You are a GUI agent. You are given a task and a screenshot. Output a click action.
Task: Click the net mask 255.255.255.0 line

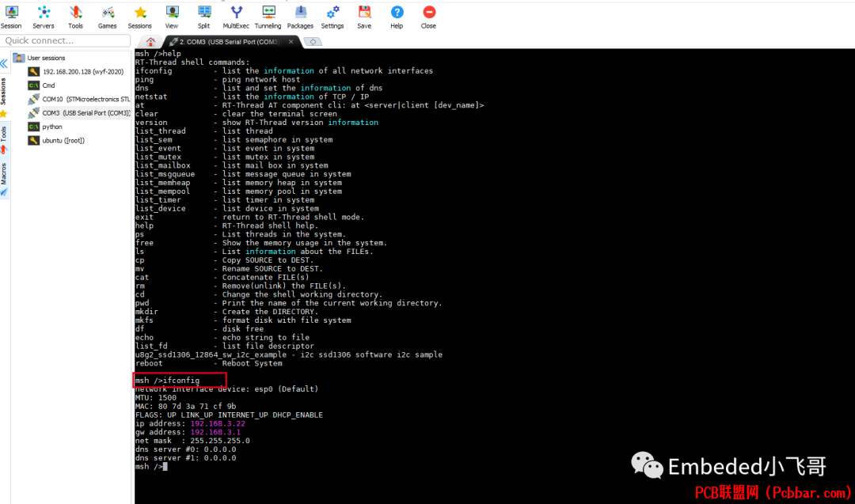point(192,441)
